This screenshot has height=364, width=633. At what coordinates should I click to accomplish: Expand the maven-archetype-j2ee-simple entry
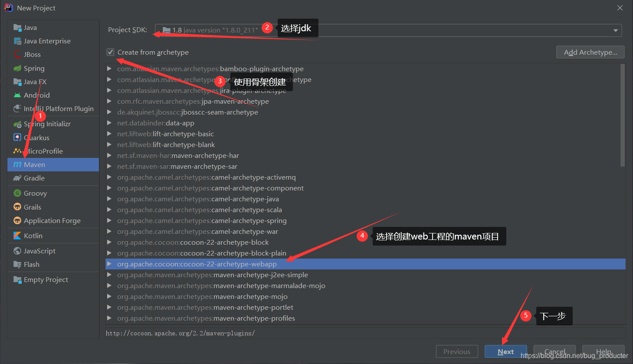pyautogui.click(x=109, y=275)
